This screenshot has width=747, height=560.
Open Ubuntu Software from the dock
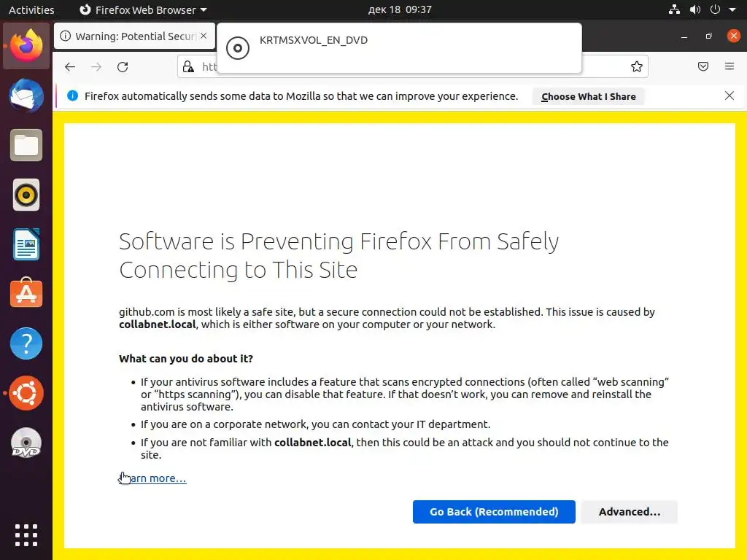[26, 294]
